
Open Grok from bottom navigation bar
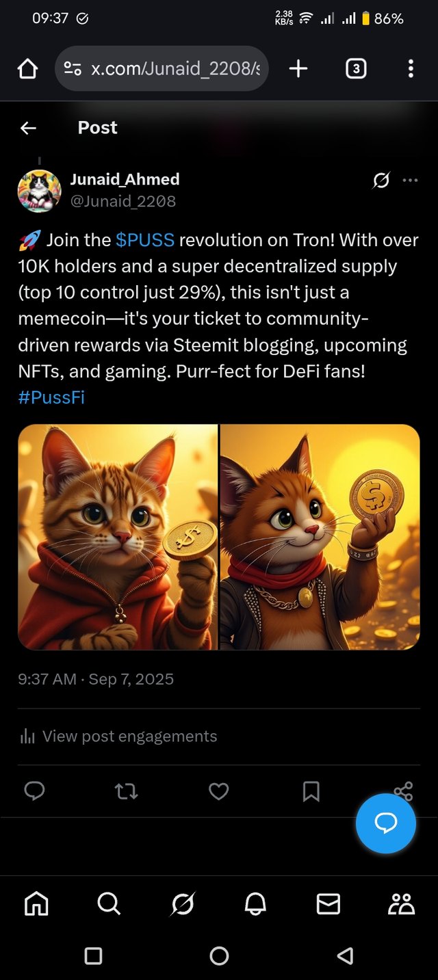click(x=182, y=904)
